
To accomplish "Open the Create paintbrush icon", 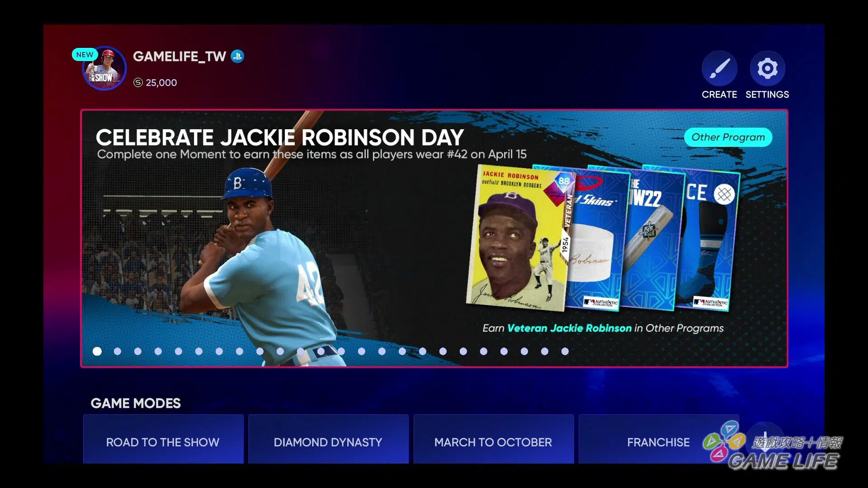I will point(719,69).
